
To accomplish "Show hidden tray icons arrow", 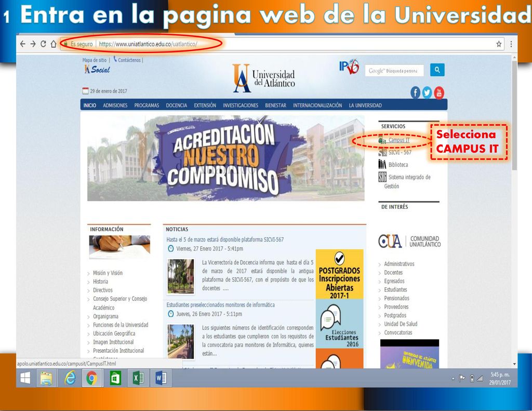I will (x=453, y=378).
